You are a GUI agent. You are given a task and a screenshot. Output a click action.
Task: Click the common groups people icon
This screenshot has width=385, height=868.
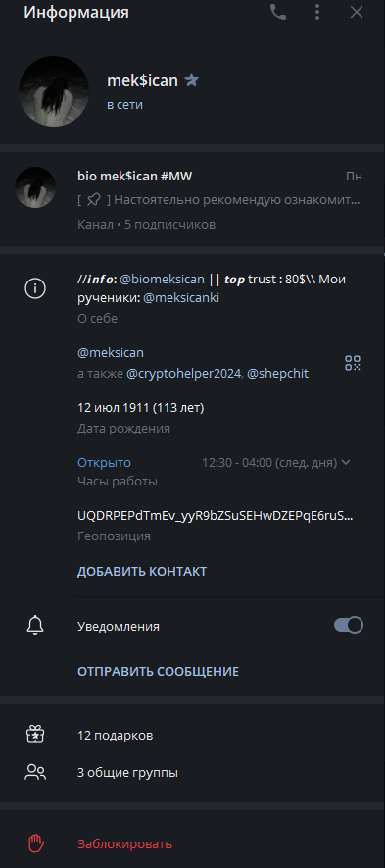(x=35, y=772)
